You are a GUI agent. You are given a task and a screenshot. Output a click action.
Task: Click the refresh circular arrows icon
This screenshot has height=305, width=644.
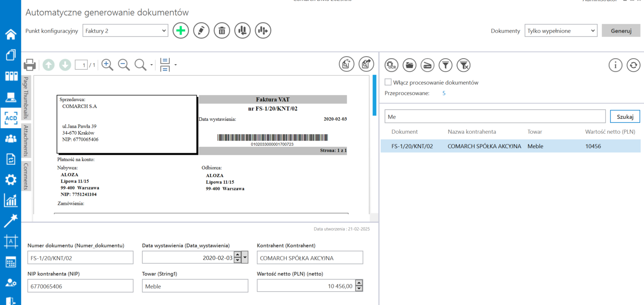tap(634, 65)
